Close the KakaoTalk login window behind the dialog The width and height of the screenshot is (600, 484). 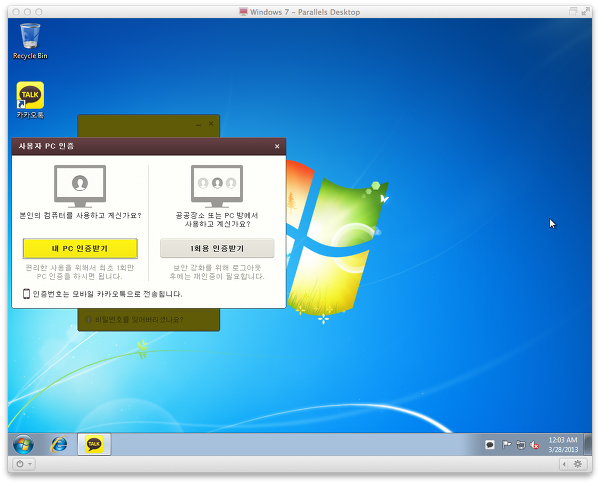211,124
